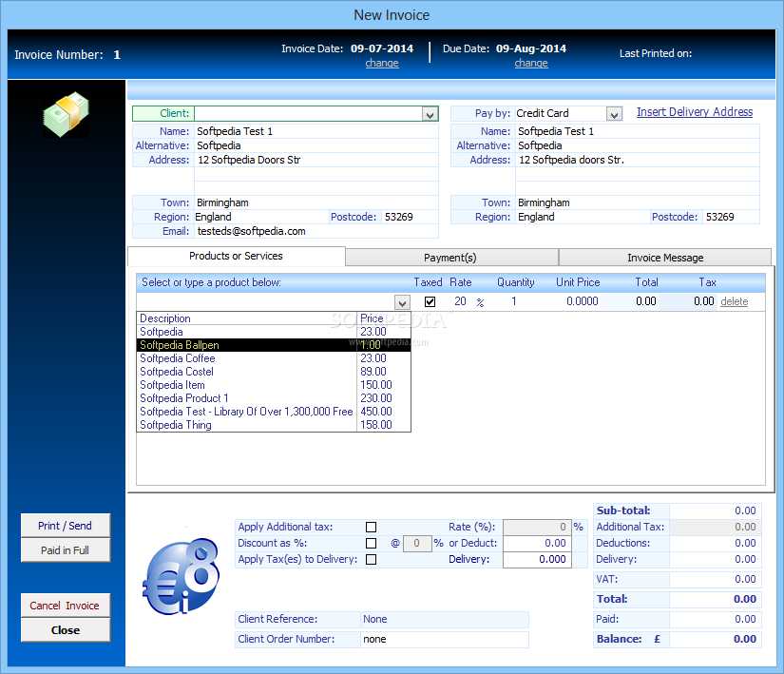The width and height of the screenshot is (784, 674).
Task: Click the tax Rate 20 value
Action: tap(460, 301)
